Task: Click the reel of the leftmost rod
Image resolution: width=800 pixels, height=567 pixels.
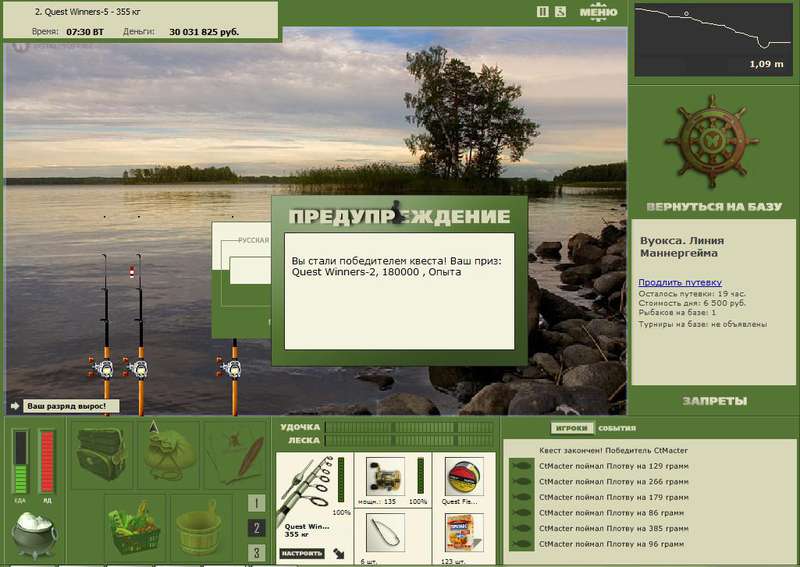Action: tap(103, 368)
